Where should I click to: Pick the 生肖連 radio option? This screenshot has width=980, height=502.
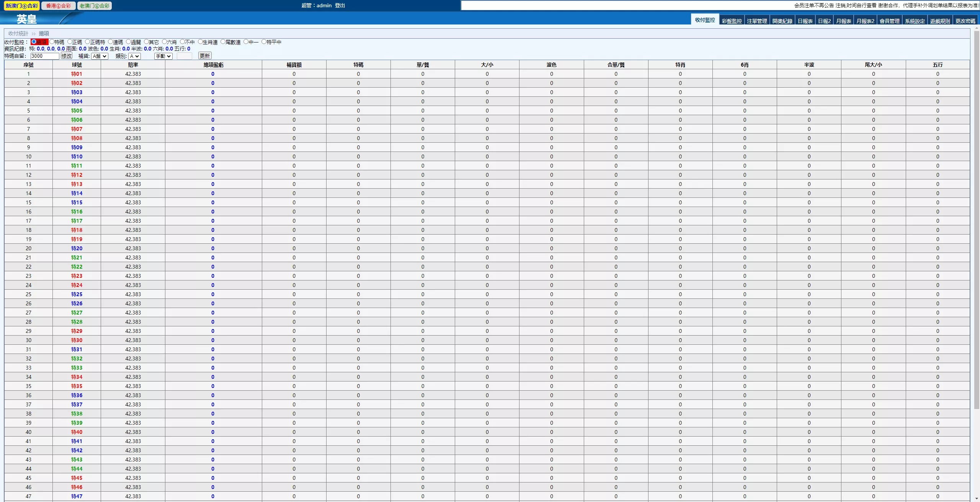click(200, 42)
